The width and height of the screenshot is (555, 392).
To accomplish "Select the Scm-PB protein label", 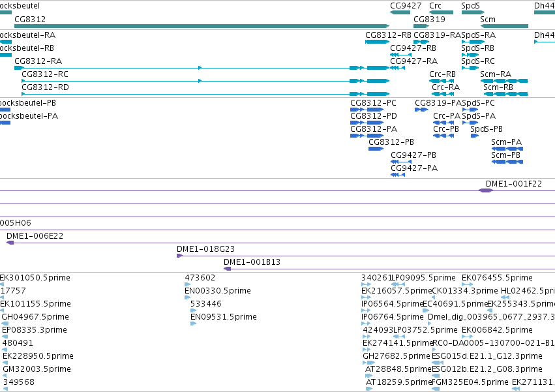I will coord(506,155).
